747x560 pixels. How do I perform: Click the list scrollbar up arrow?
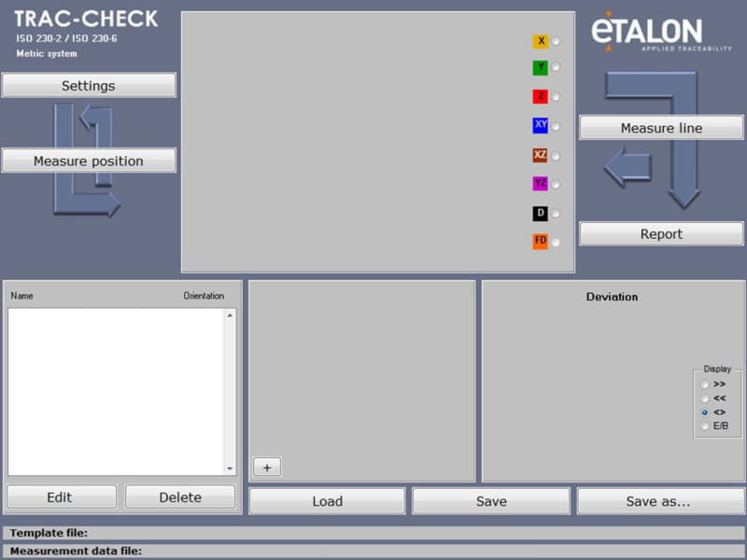click(230, 315)
